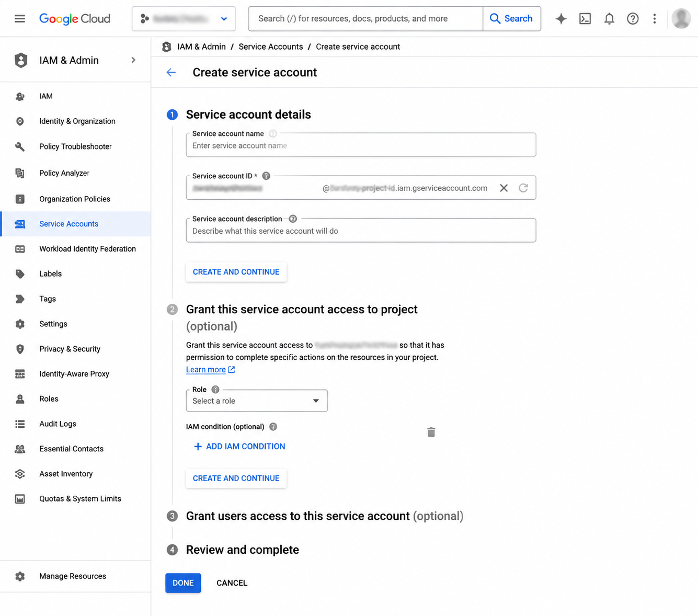Expand Grant users access step 3
This screenshot has width=698, height=616.
point(325,517)
